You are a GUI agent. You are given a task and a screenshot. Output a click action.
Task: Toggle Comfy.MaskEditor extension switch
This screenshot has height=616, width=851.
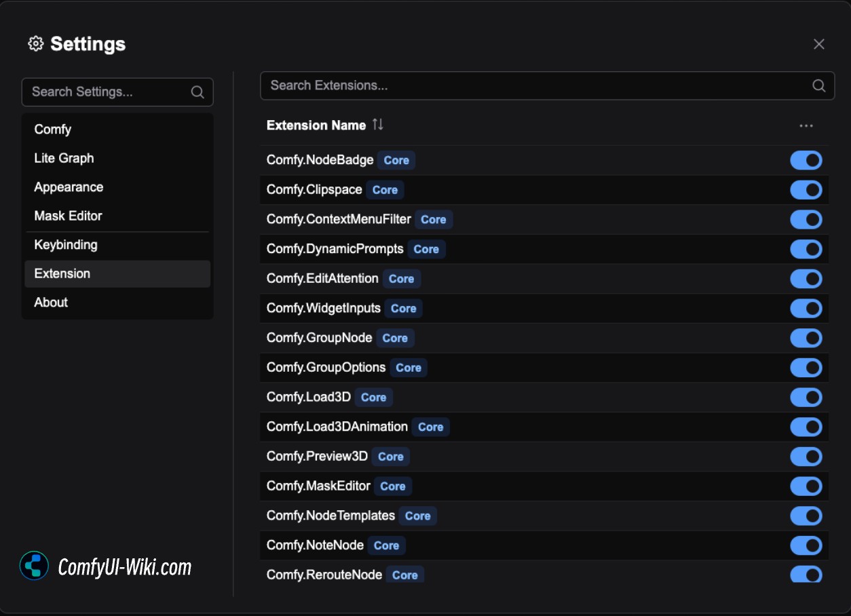point(806,486)
